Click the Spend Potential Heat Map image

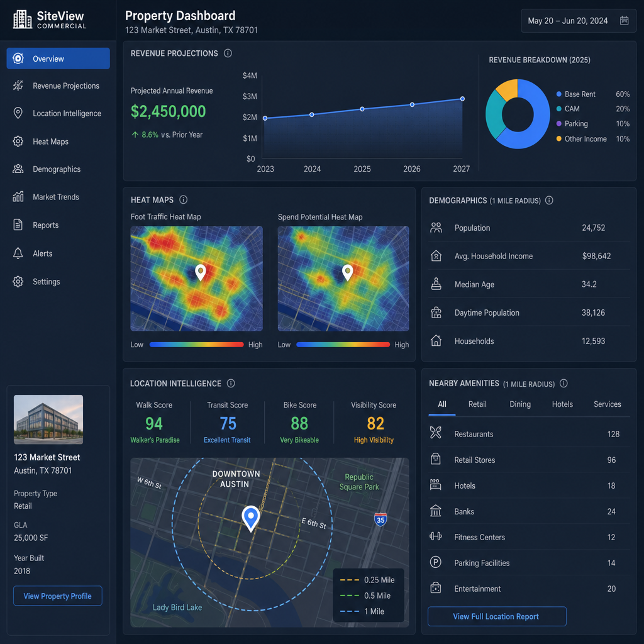click(x=343, y=279)
